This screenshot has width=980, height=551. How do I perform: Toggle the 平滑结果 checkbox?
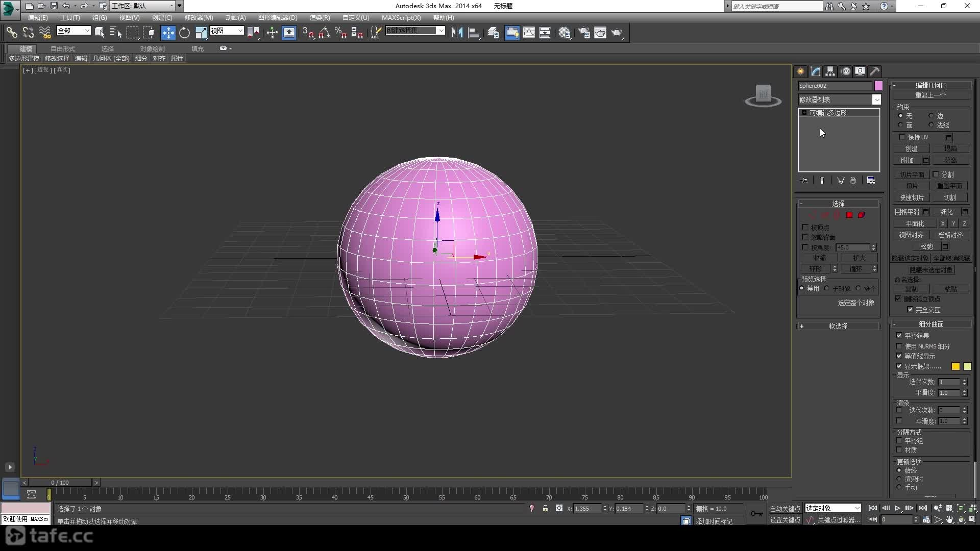tap(899, 335)
